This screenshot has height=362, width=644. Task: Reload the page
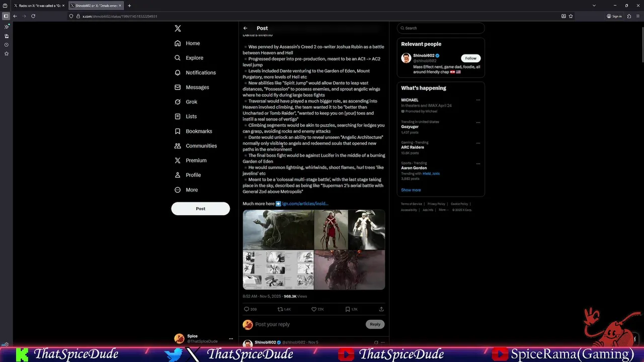[33, 16]
